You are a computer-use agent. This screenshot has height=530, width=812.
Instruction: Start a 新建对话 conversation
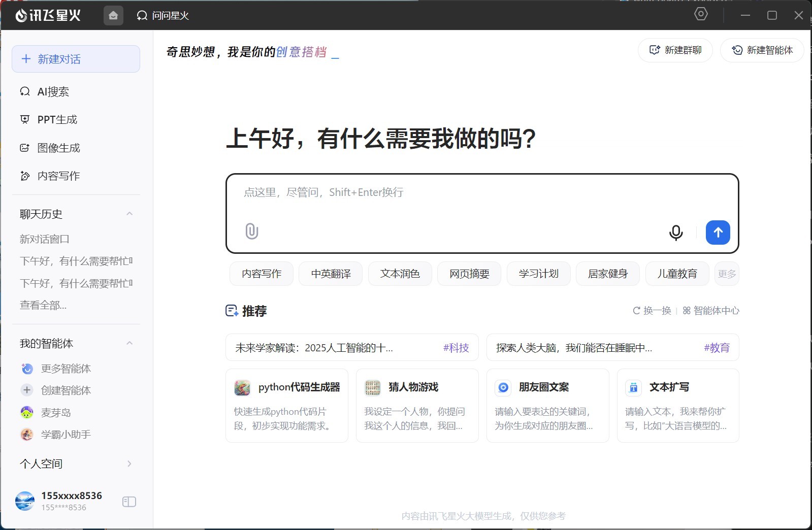pyautogui.click(x=76, y=59)
